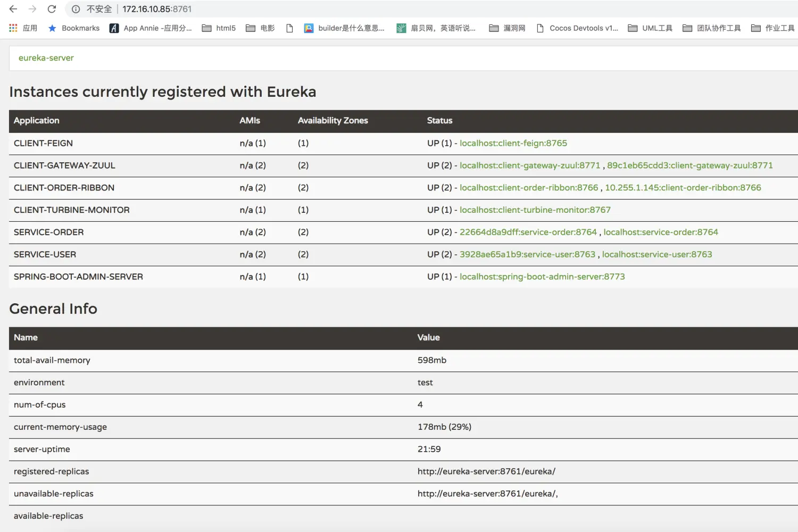Screen dimensions: 798x532
Task: Open localhost:client-feign:8765 instance link
Action: [513, 143]
